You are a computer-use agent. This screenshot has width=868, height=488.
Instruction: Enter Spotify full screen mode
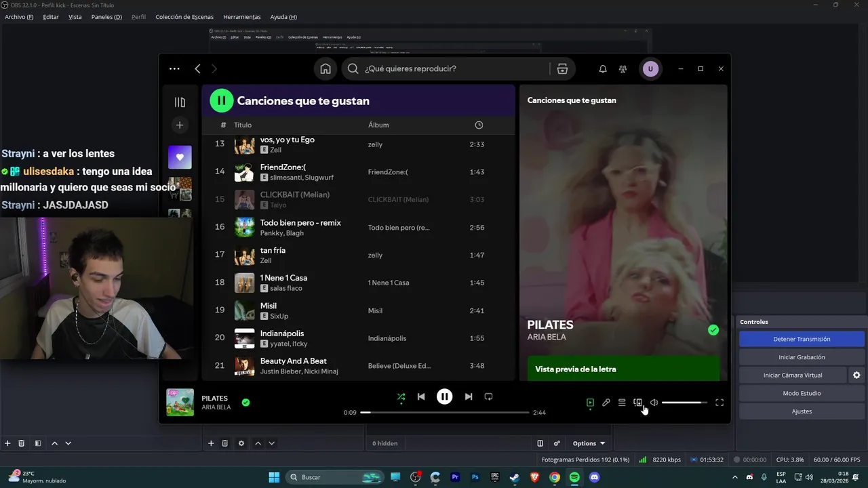719,403
